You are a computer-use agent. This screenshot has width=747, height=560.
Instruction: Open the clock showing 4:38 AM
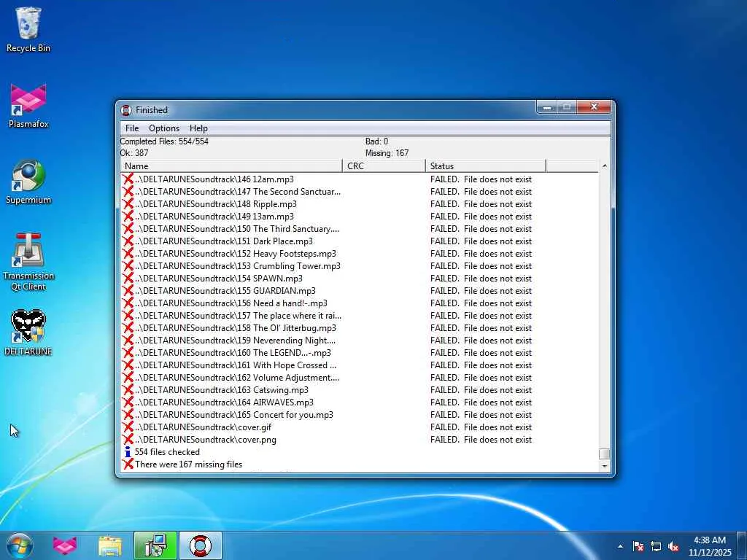pos(710,546)
